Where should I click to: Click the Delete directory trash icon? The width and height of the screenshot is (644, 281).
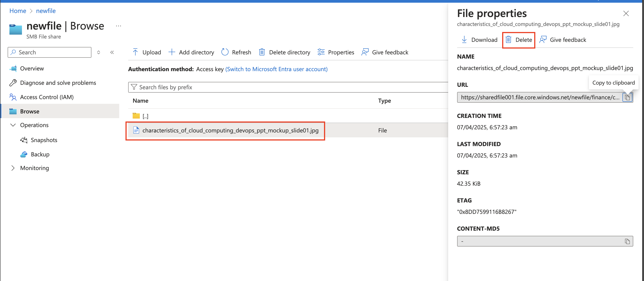tap(262, 52)
